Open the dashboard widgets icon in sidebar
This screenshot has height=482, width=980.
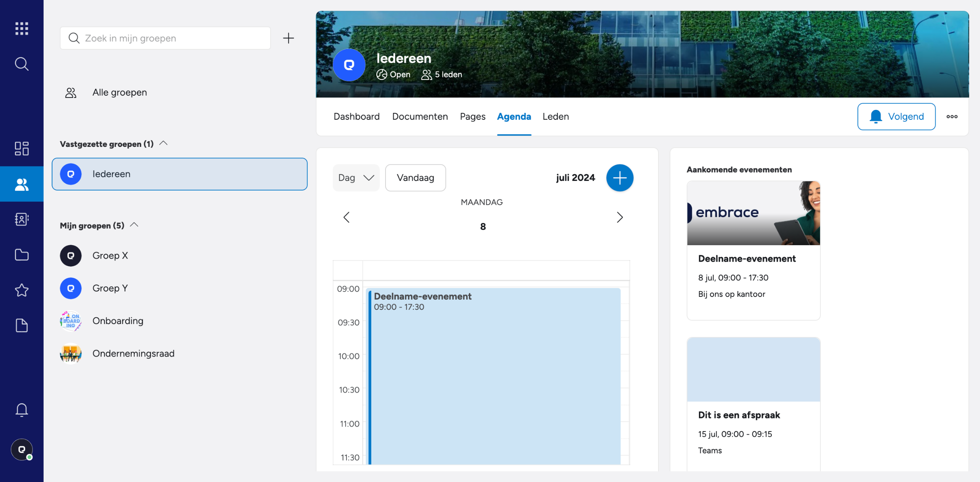(22, 148)
